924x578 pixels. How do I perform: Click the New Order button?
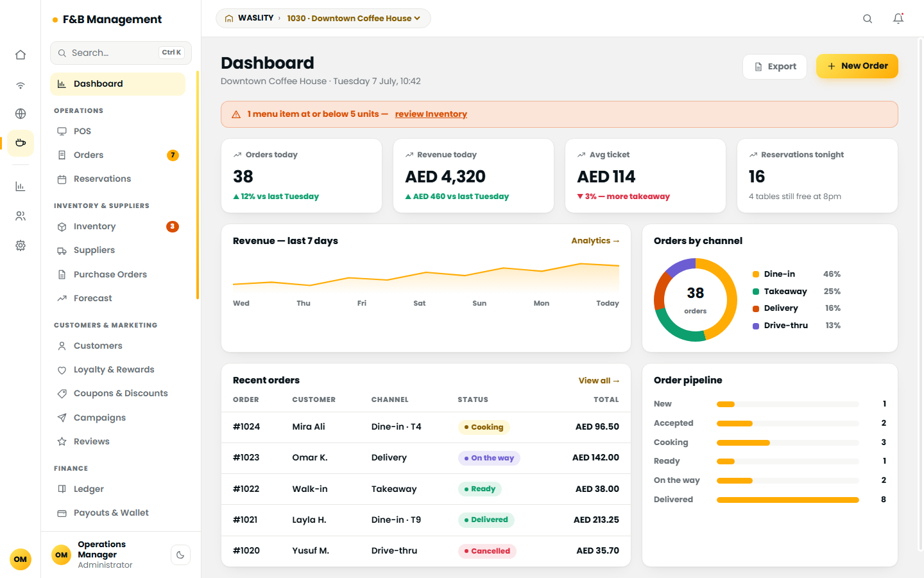[857, 66]
